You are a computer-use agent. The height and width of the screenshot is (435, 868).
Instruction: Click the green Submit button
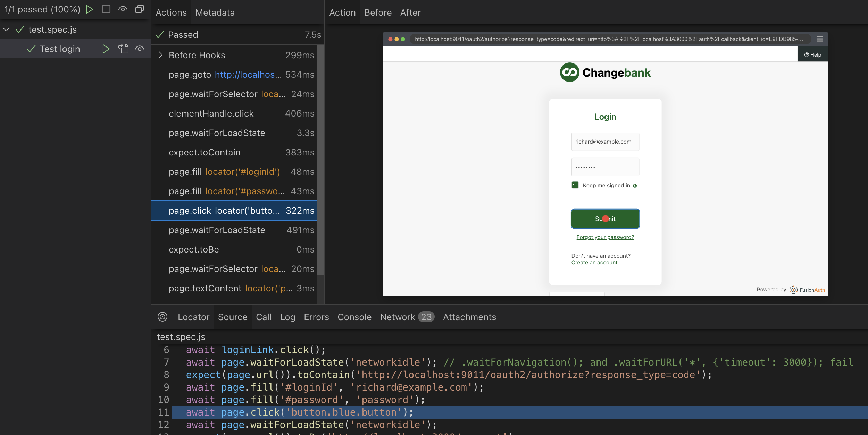(605, 219)
